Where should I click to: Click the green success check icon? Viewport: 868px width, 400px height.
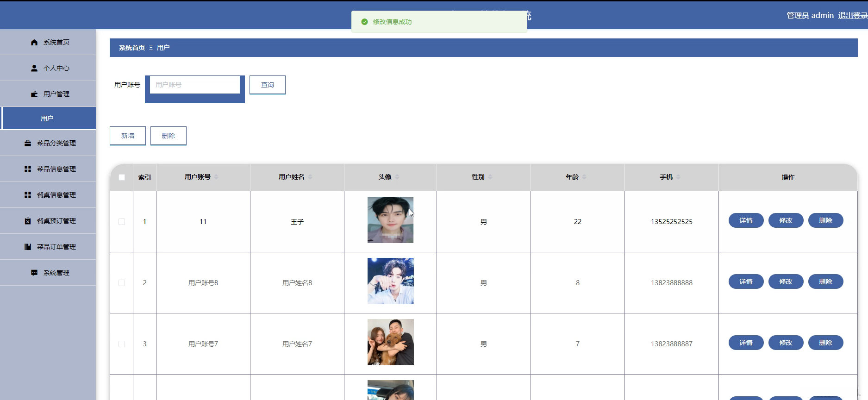coord(364,22)
